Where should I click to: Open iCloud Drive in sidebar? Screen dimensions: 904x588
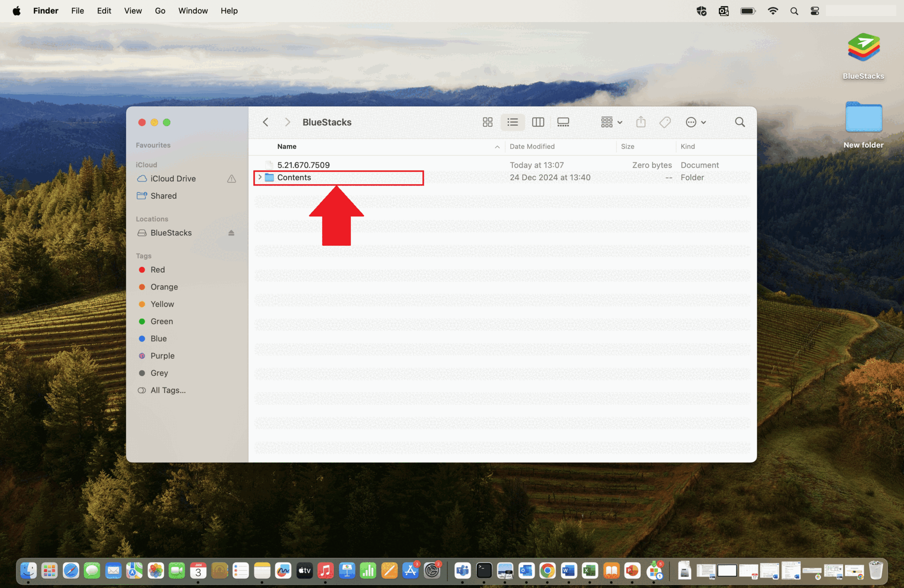tap(173, 179)
